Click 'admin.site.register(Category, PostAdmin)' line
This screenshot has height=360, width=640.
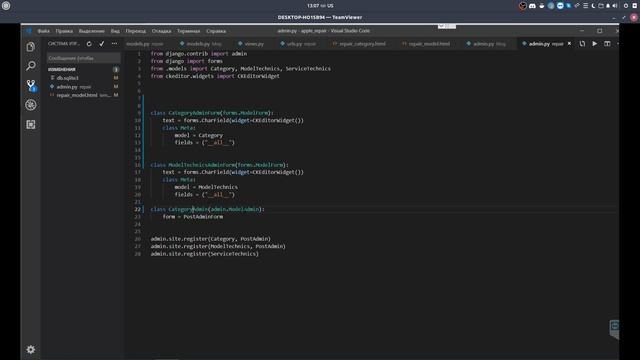click(211, 239)
